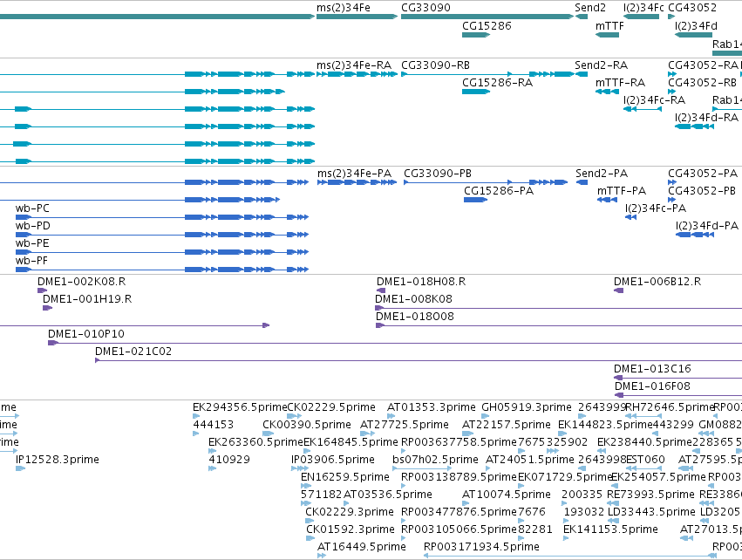742x560 pixels.
Task: Select the Send2-PA protein label
Action: [x=602, y=174]
